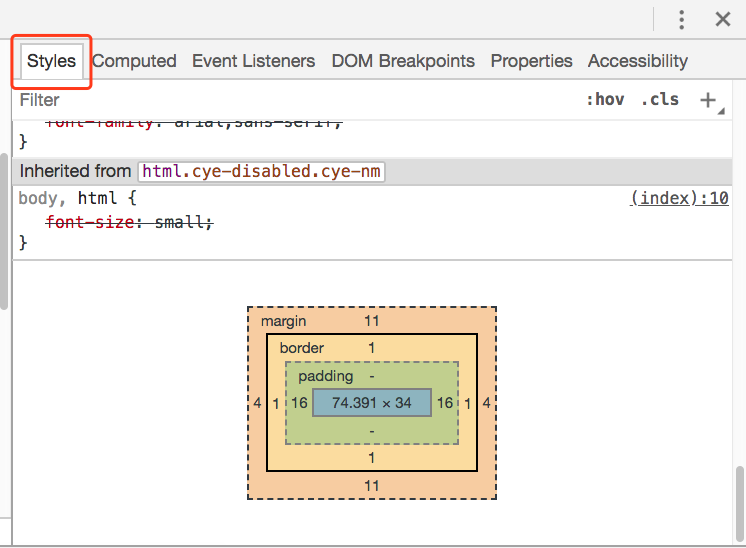Open the (index):10 source link

coord(679,198)
